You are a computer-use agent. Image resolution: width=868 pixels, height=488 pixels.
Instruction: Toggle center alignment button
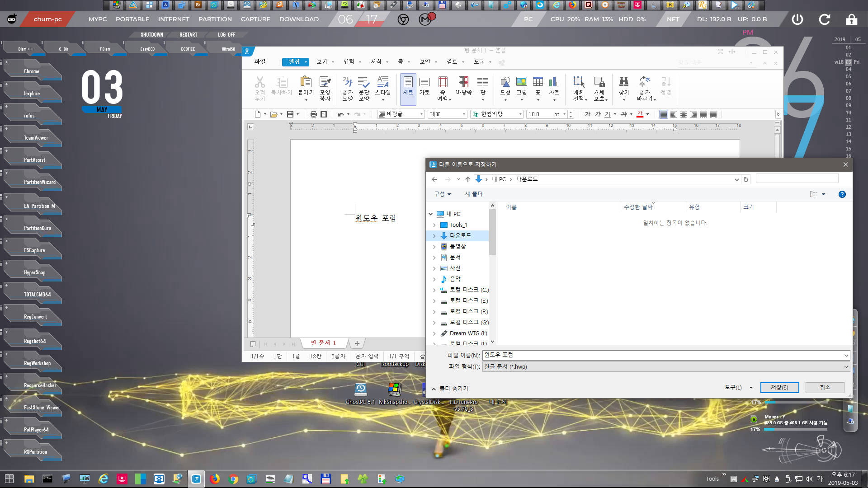684,114
